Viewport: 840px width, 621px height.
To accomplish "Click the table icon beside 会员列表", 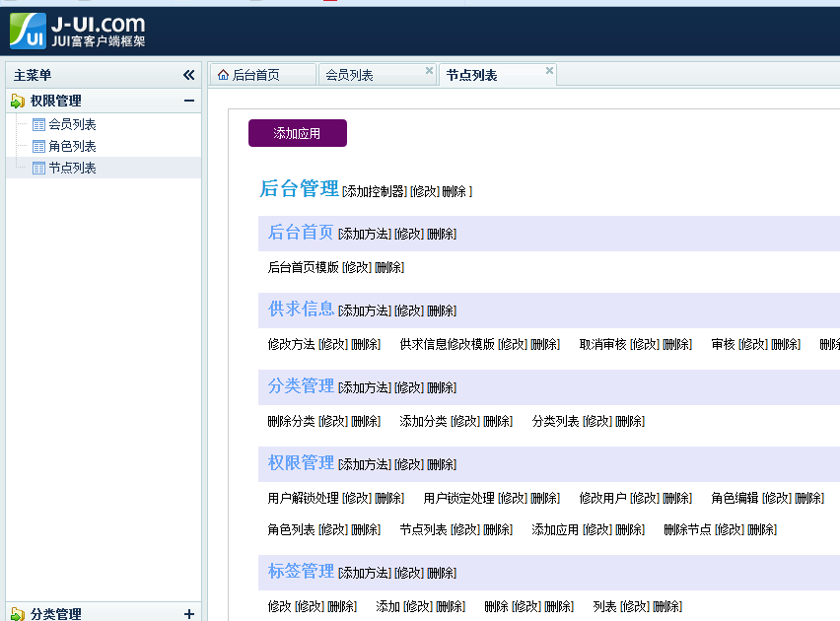I will 38,124.
